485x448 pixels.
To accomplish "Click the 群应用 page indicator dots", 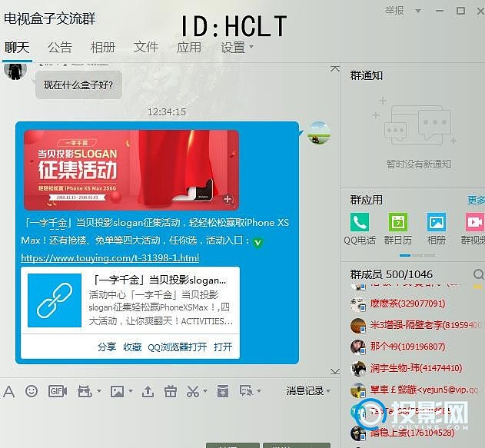I will (x=417, y=255).
